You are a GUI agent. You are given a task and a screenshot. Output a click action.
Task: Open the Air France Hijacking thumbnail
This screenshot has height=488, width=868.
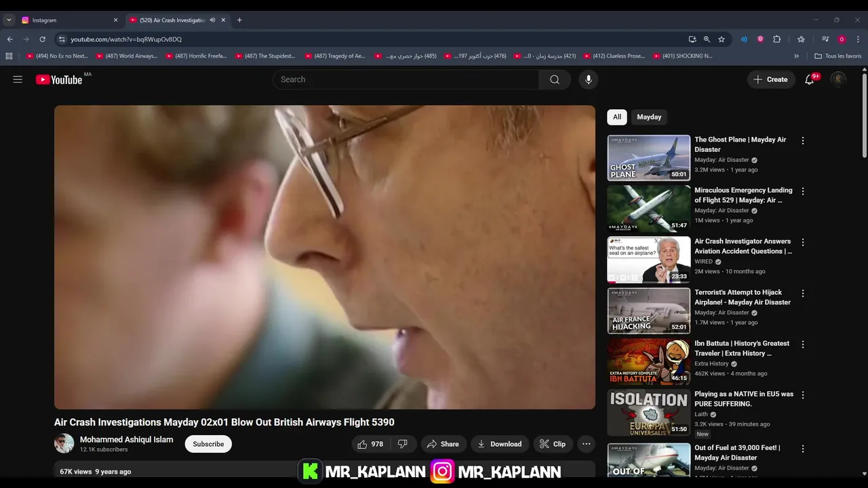pyautogui.click(x=649, y=311)
